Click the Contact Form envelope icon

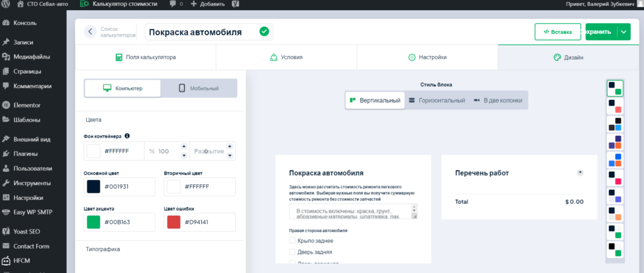6,247
